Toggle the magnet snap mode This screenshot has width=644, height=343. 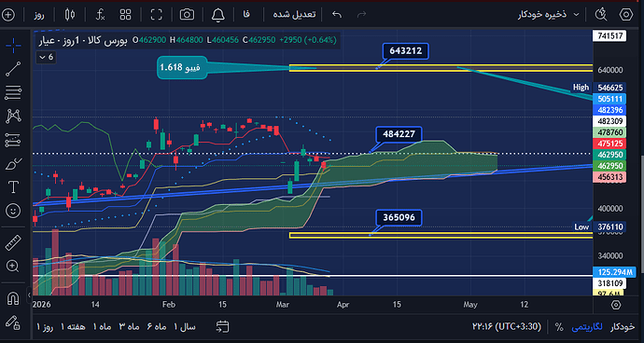(x=13, y=298)
